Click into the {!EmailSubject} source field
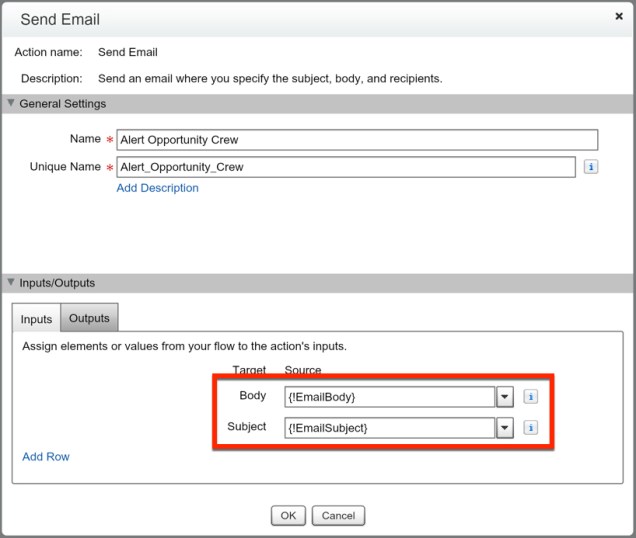Screen dimensions: 636x538 (390, 428)
